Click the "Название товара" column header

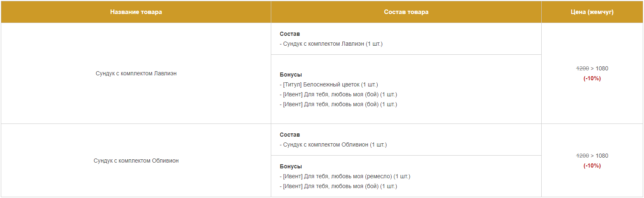tap(136, 12)
